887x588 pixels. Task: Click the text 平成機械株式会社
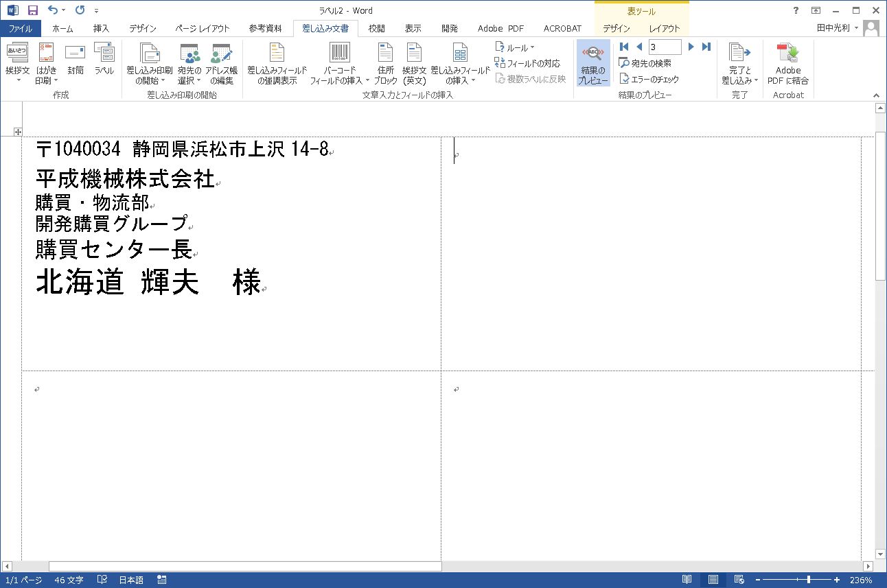[x=125, y=179]
